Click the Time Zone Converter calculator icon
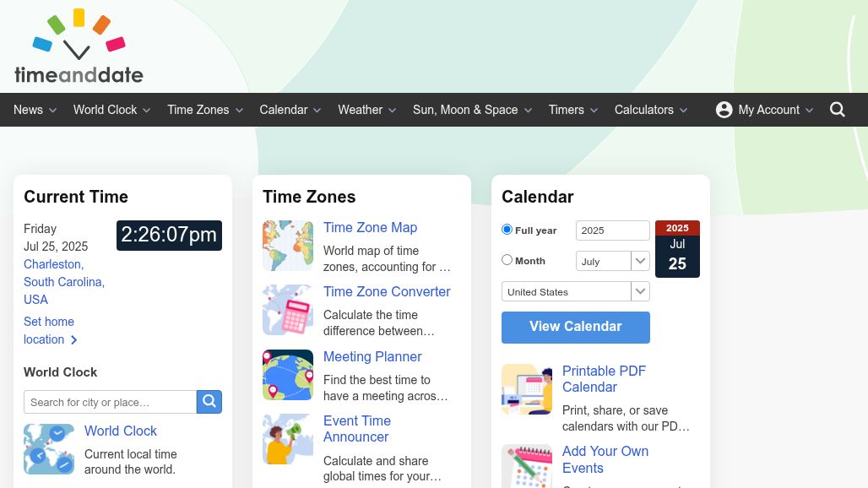Screen dimensions: 868x488 point(288,310)
